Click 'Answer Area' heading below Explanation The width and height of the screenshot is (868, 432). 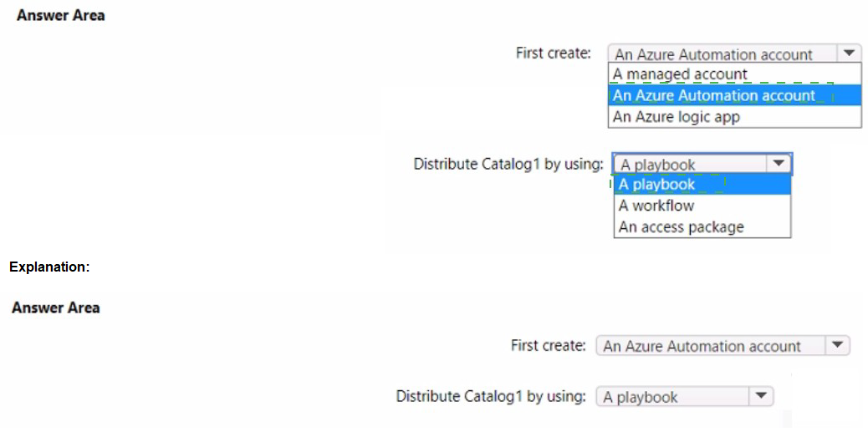point(55,307)
